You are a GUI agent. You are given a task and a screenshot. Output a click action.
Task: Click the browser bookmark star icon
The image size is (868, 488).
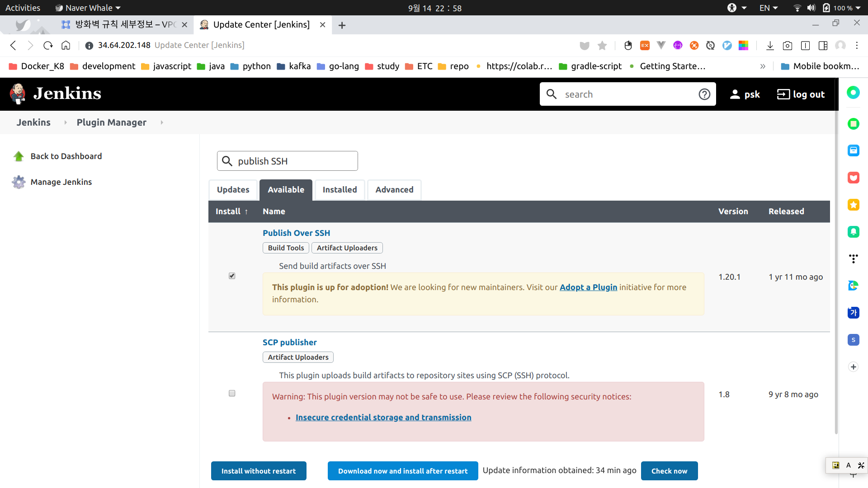pyautogui.click(x=602, y=45)
